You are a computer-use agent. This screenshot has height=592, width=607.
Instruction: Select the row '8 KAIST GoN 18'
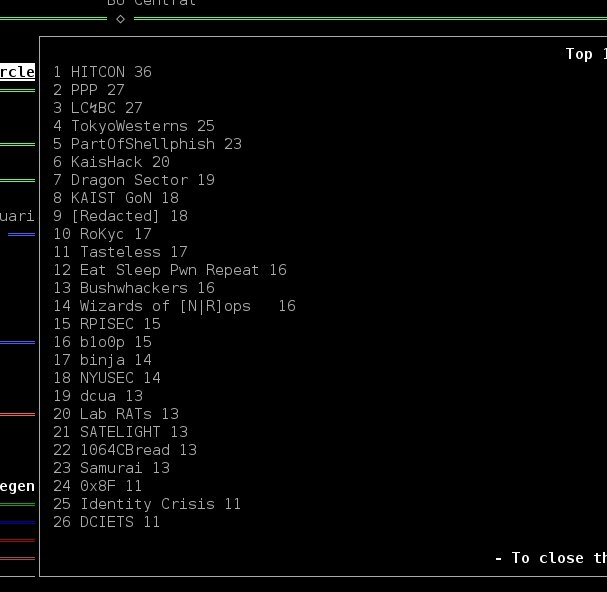point(116,198)
